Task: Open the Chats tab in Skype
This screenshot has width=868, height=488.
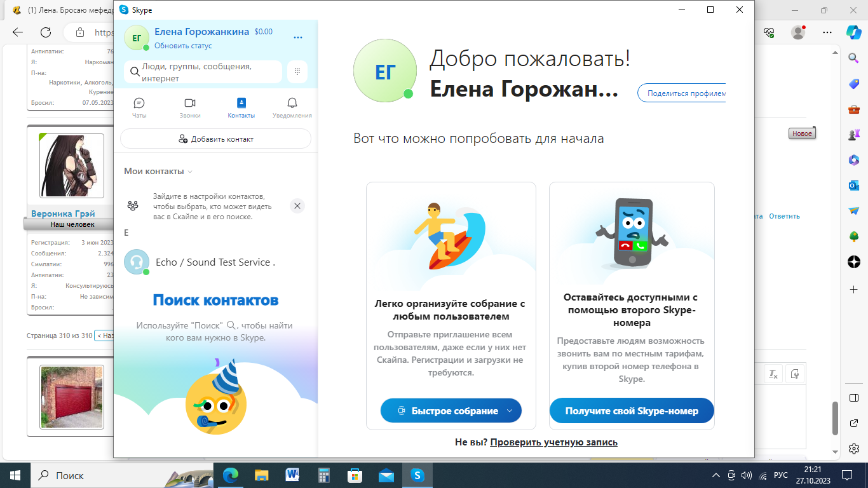Action: 139,108
